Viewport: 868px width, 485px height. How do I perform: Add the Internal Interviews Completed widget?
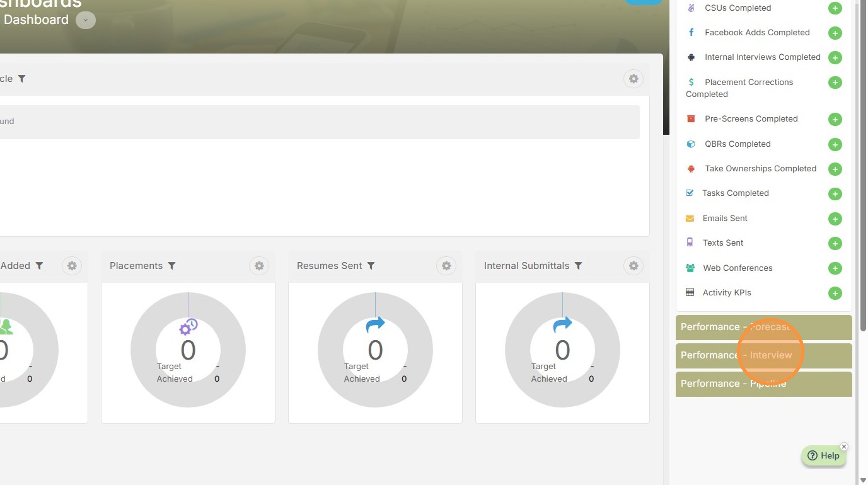[x=835, y=57]
